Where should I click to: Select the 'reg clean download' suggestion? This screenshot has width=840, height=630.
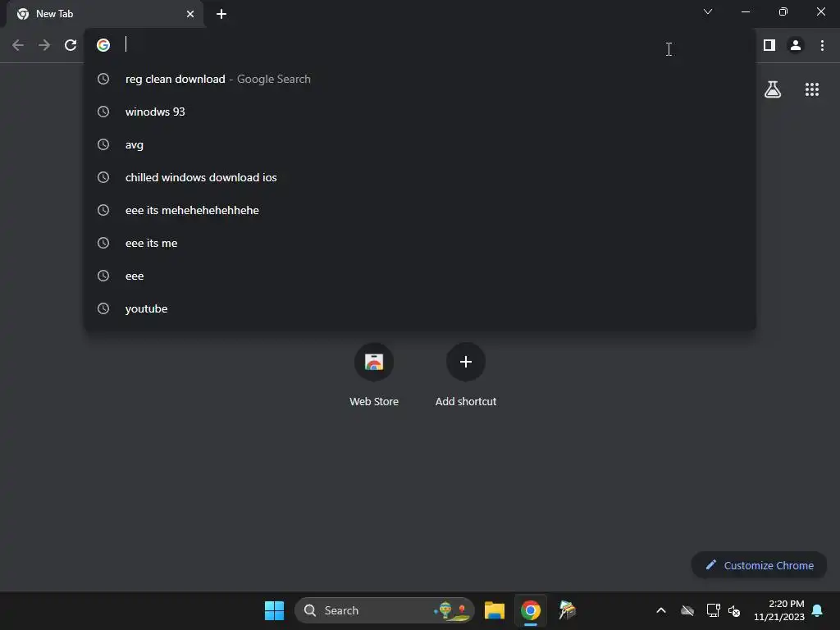420,79
